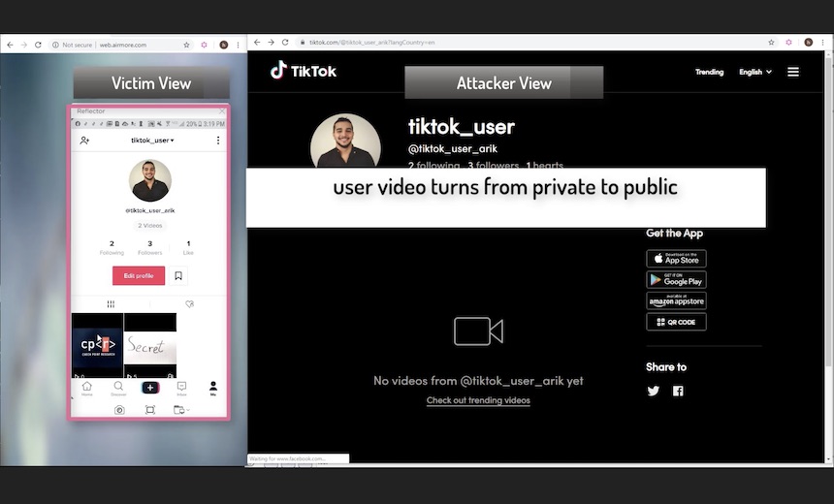Share the profile to Facebook
834x504 pixels.
678,392
